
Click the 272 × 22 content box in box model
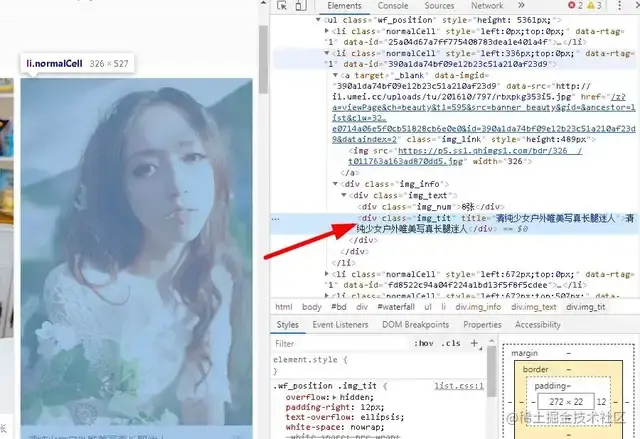(x=565, y=402)
